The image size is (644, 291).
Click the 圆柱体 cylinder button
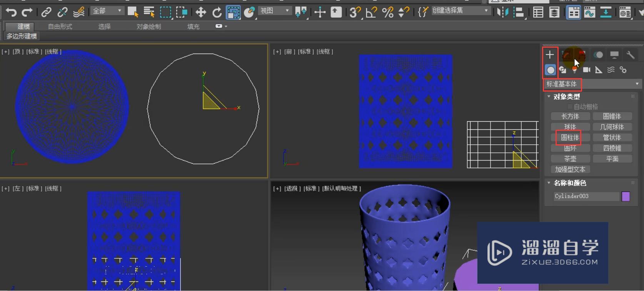(570, 137)
